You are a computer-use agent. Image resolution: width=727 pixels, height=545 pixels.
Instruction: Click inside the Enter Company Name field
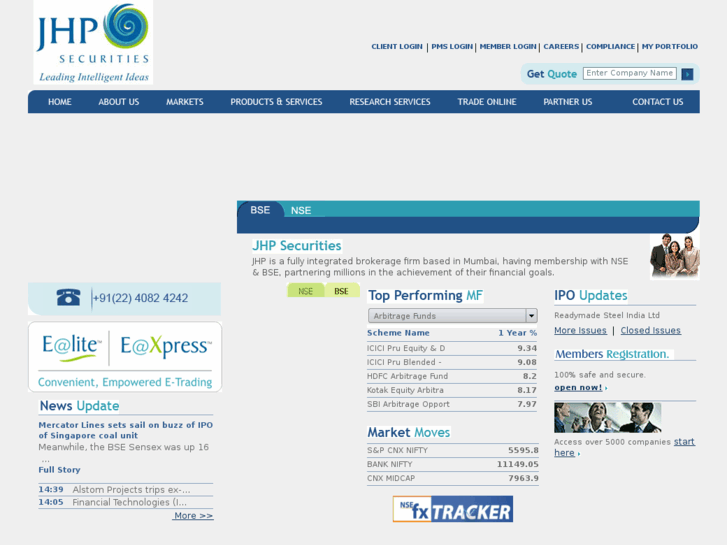tap(630, 73)
